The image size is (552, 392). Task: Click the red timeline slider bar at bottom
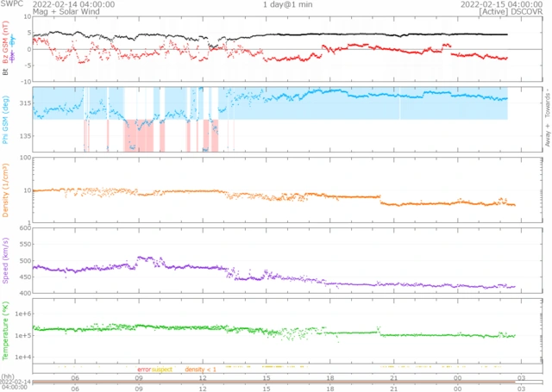276,383
